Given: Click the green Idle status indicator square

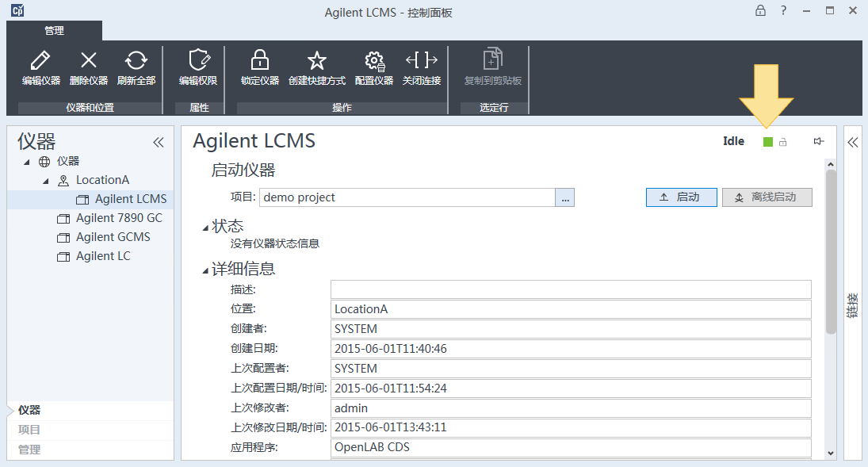Looking at the screenshot, I should [768, 142].
